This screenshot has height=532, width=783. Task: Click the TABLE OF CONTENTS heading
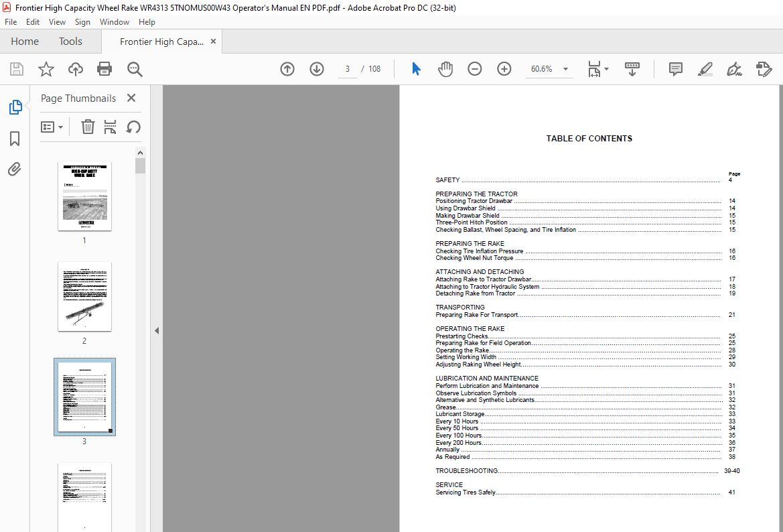589,139
